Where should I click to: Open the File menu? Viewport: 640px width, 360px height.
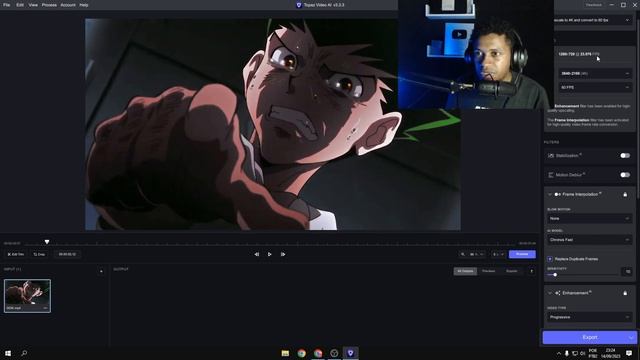[x=7, y=5]
